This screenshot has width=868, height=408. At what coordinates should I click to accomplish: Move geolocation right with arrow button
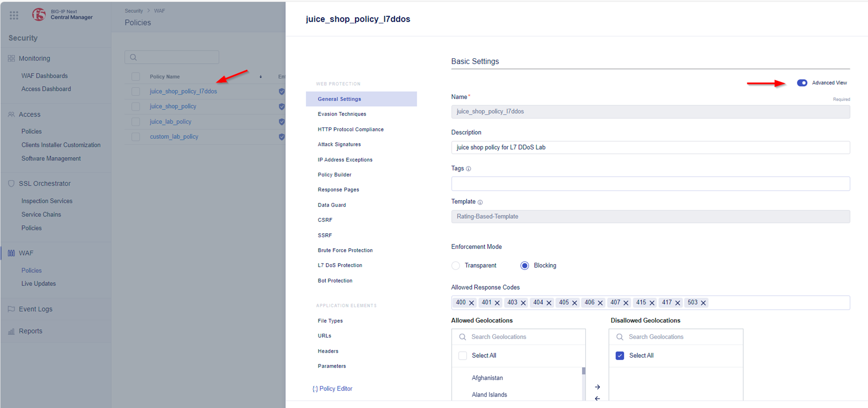click(x=597, y=387)
